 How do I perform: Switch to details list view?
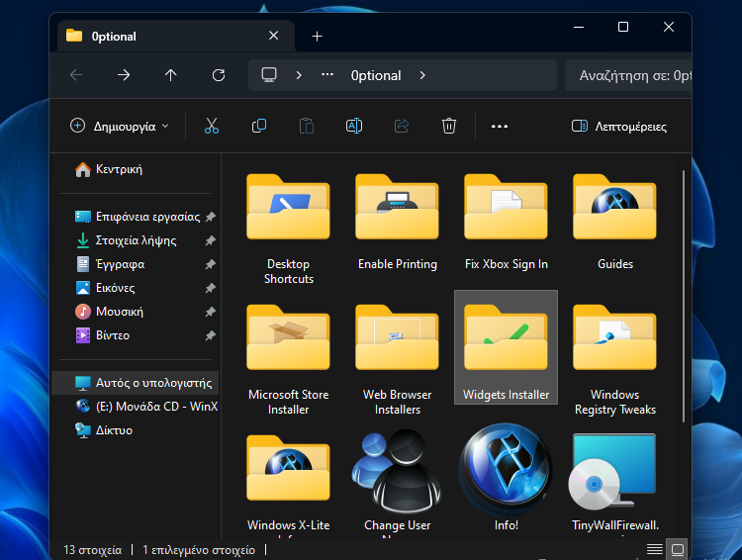tap(655, 549)
